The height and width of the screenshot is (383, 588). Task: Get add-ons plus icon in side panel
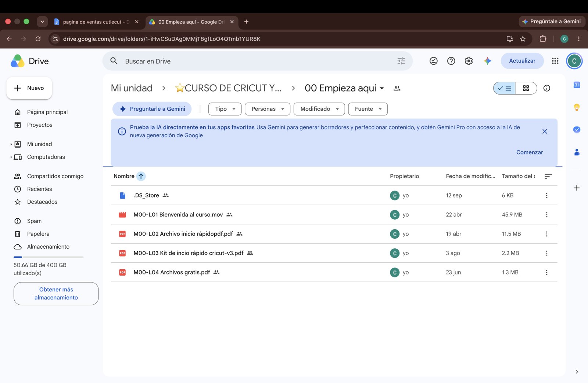coord(577,188)
